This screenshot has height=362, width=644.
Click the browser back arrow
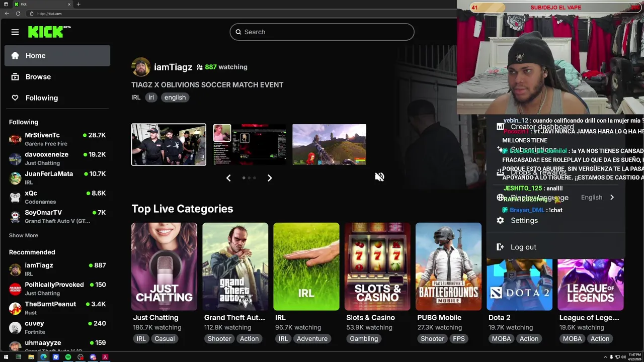pyautogui.click(x=7, y=14)
